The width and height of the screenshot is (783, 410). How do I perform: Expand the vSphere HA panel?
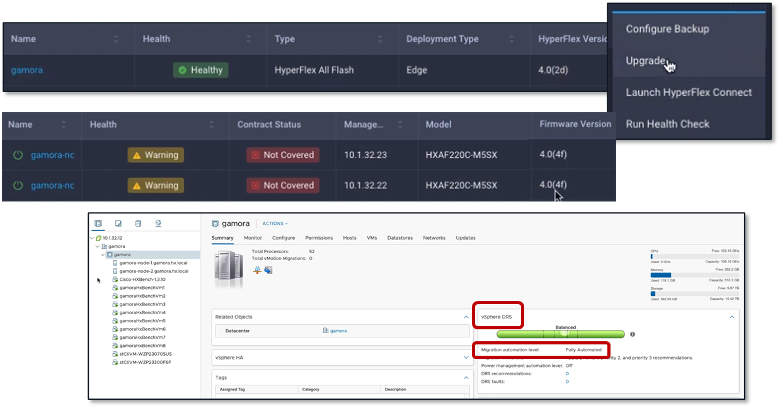[x=465, y=357]
